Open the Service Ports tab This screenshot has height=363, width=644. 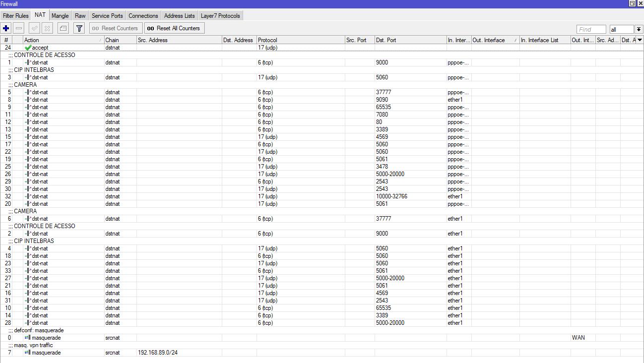[x=107, y=16]
